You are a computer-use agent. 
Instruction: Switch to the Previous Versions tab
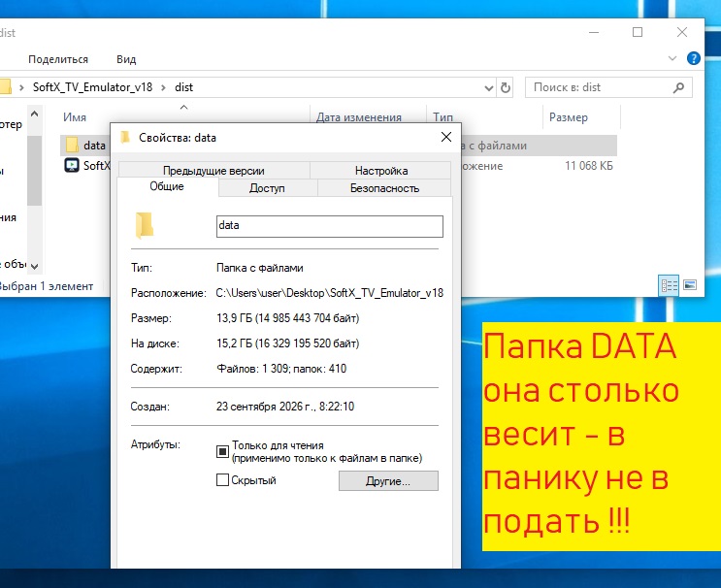tap(213, 171)
